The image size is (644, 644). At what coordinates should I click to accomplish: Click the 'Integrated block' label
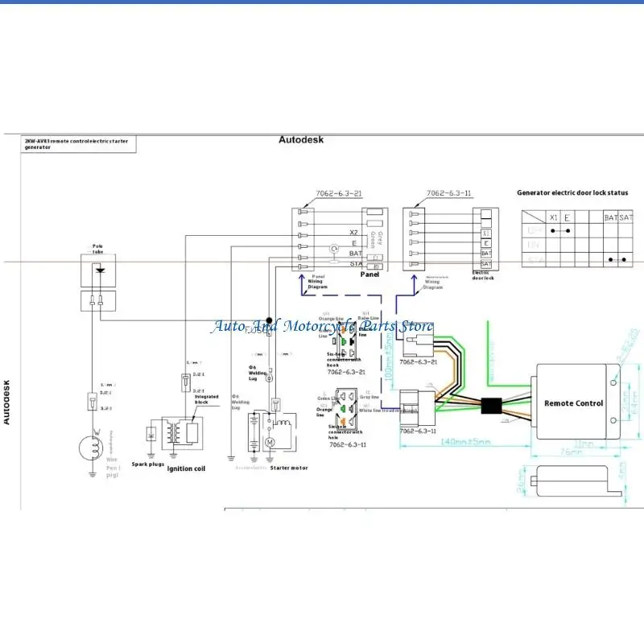click(x=207, y=399)
